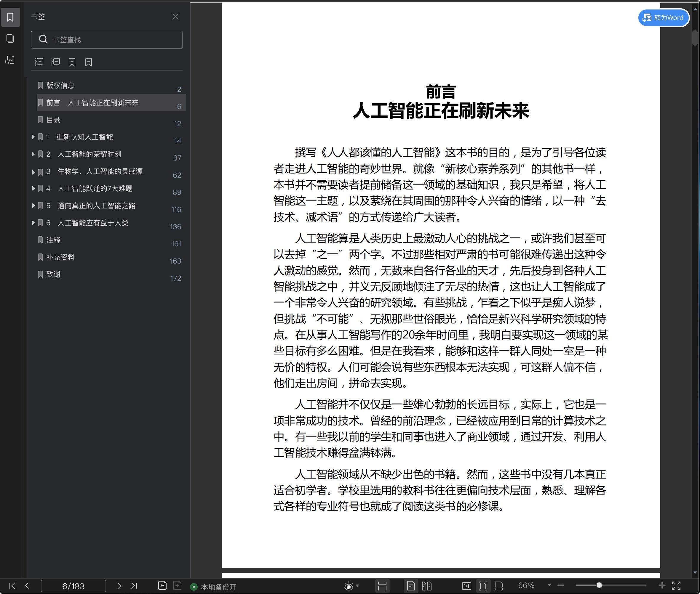The width and height of the screenshot is (700, 594).
Task: Select bookmark 前言 人工智能正在刷新未来
Action: tap(111, 103)
